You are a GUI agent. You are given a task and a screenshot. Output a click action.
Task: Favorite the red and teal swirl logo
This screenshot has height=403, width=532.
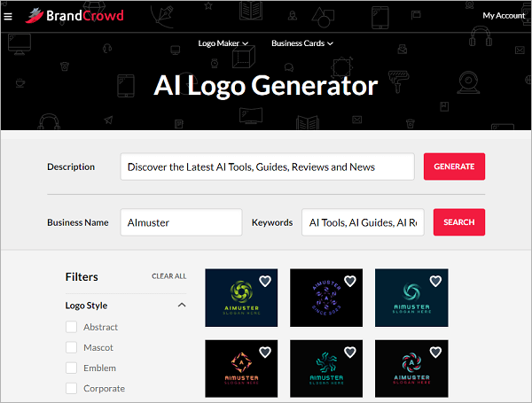pos(435,353)
